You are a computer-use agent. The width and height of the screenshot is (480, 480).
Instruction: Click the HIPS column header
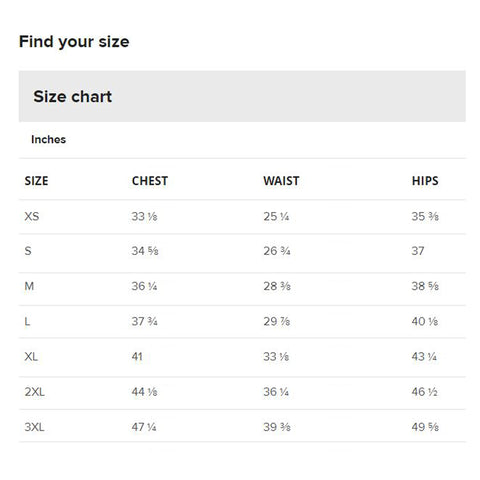click(x=425, y=181)
